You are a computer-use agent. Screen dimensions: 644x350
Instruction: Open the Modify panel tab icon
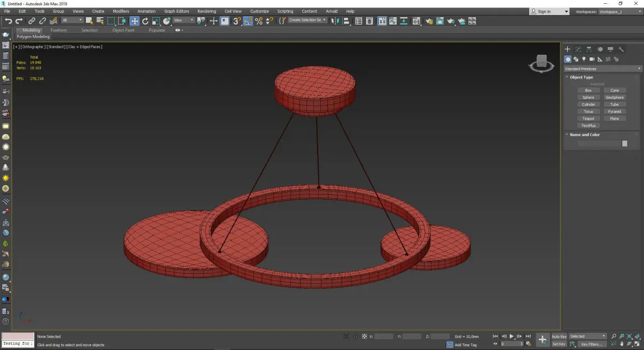[578, 49]
